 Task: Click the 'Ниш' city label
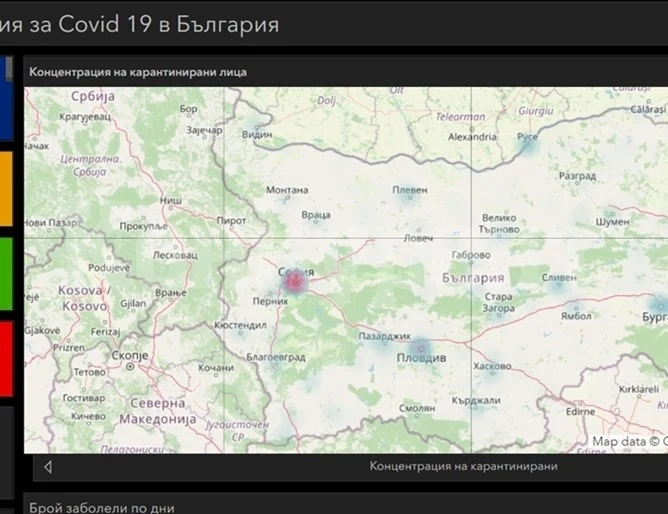[171, 200]
